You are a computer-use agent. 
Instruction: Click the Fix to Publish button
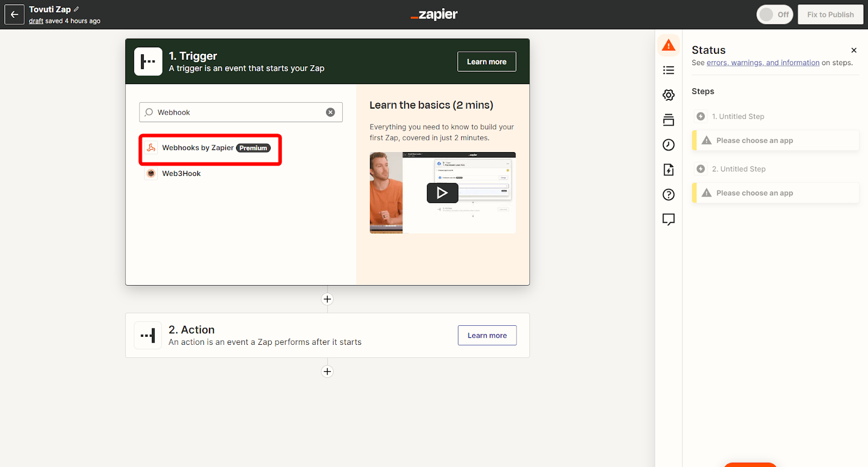point(831,15)
